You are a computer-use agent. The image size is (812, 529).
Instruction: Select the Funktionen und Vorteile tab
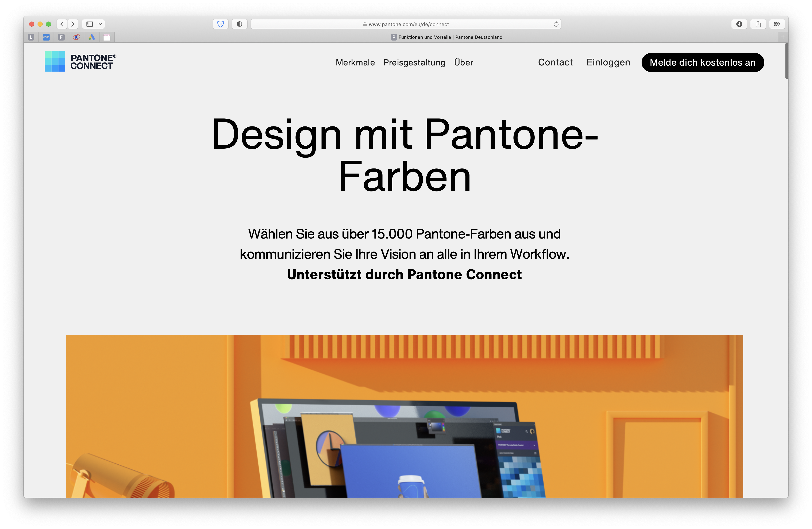coord(446,37)
